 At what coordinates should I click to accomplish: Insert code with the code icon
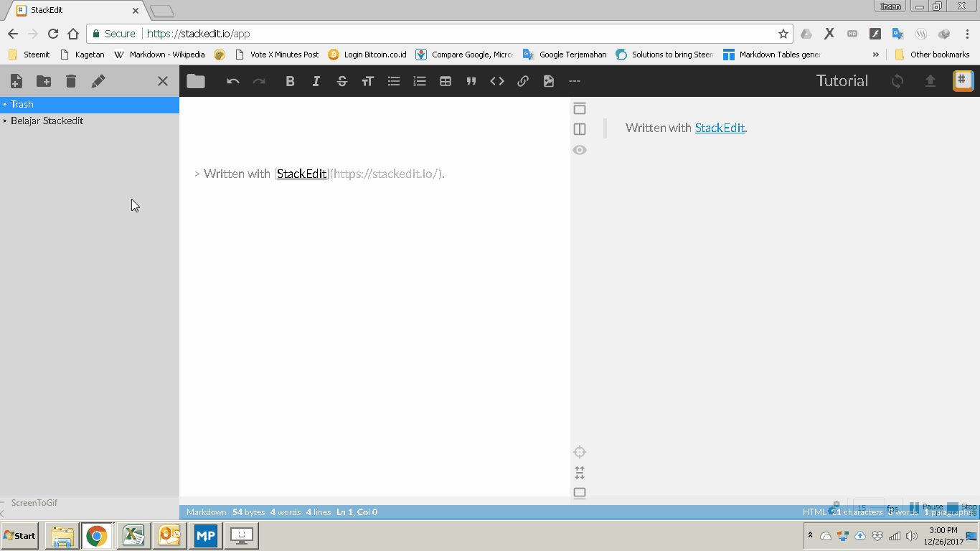pos(497,81)
